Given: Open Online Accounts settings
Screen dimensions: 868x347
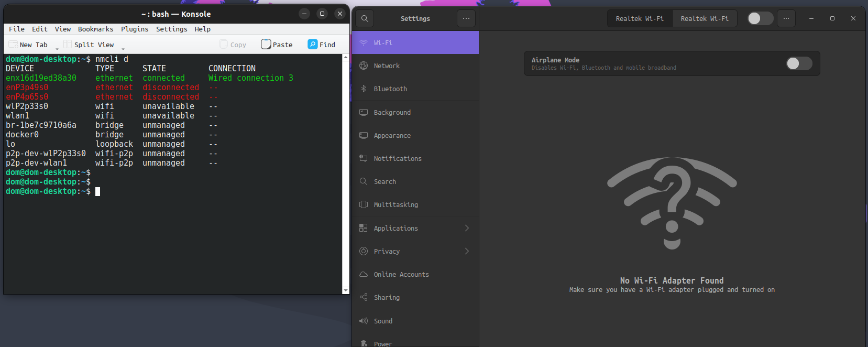Looking at the screenshot, I should click(x=401, y=274).
